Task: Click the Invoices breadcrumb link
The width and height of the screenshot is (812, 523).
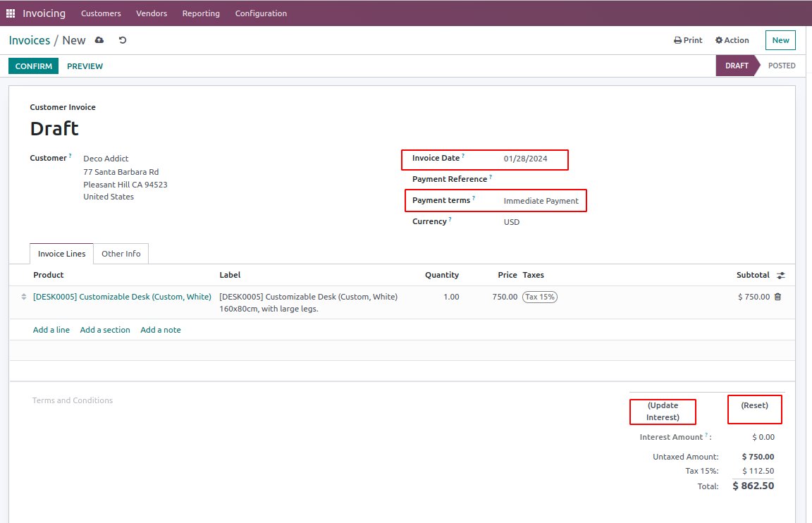Action: [x=30, y=40]
